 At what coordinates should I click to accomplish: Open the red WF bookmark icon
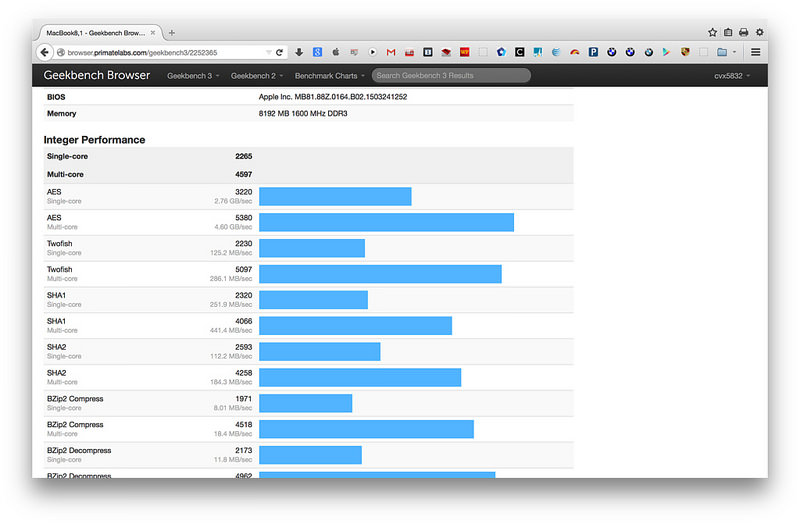click(464, 52)
